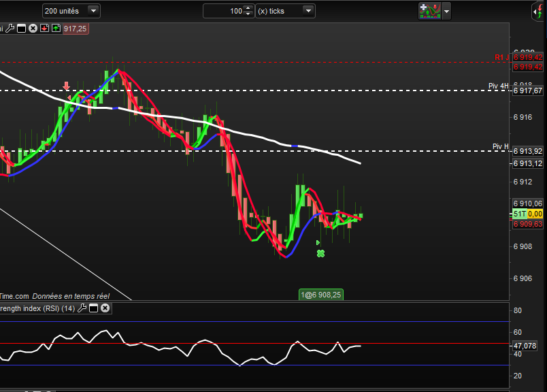Click the Piv H pivot label
The height and width of the screenshot is (392, 547).
coord(501,146)
